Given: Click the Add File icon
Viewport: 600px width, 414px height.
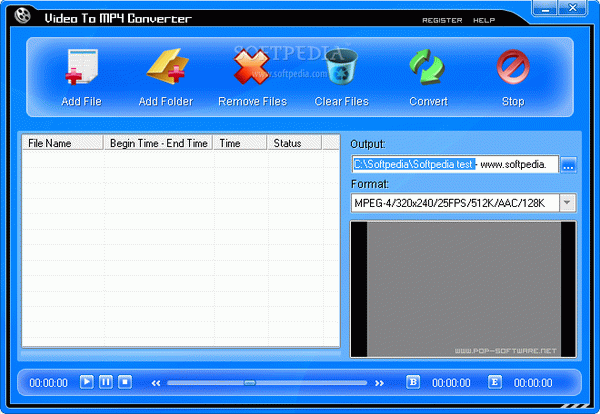Looking at the screenshot, I should pyautogui.click(x=82, y=67).
